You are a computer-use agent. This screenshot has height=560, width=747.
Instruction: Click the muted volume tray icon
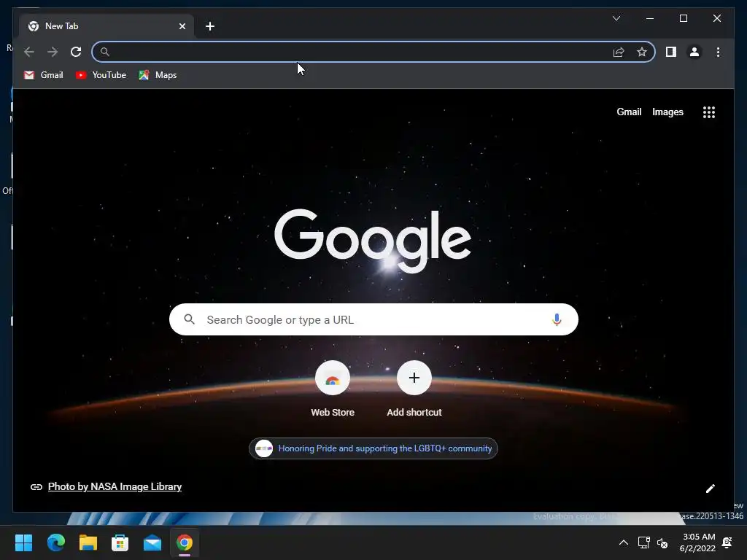click(662, 542)
